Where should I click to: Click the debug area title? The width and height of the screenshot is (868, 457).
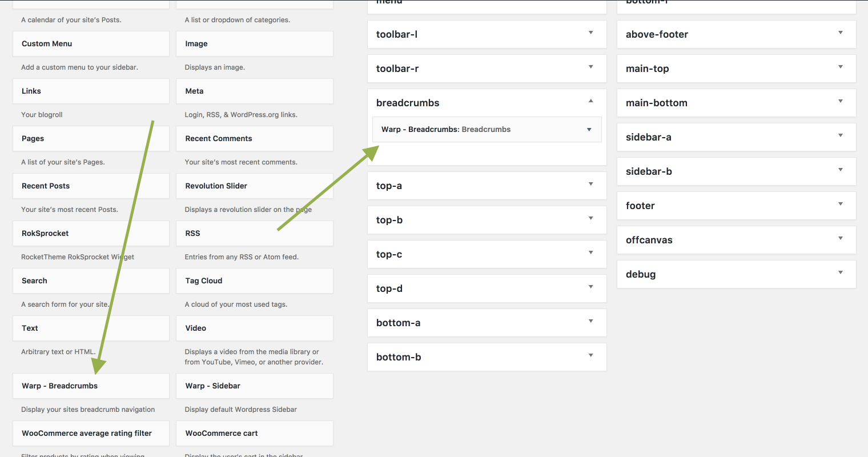pos(641,274)
